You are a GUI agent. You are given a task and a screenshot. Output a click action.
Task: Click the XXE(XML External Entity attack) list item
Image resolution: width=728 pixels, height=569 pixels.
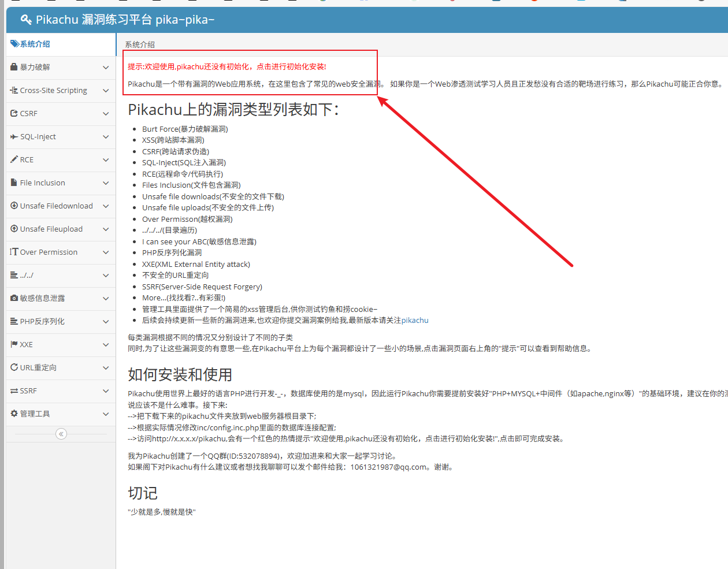(196, 264)
